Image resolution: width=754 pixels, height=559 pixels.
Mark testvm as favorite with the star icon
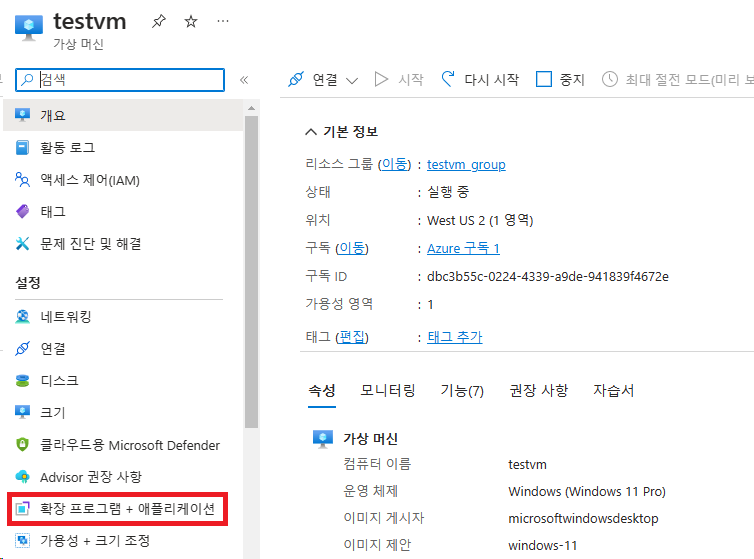[x=191, y=21]
